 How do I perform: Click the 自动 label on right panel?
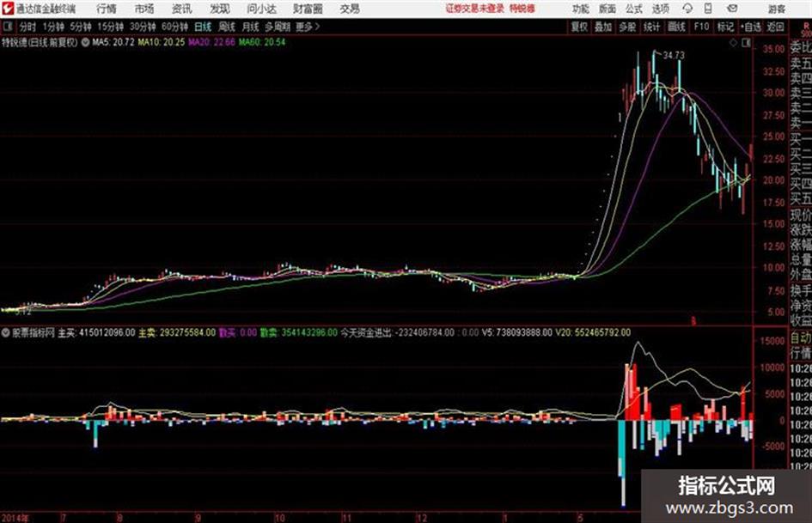point(801,338)
